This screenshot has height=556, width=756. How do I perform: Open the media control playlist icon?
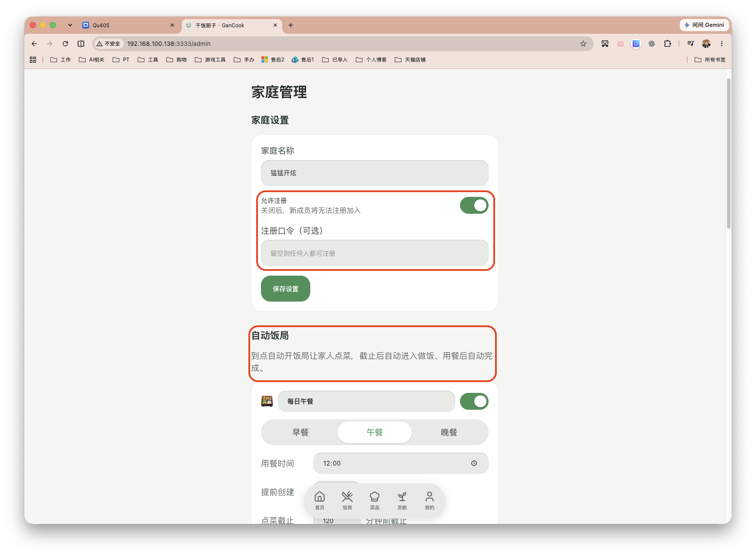[x=691, y=44]
